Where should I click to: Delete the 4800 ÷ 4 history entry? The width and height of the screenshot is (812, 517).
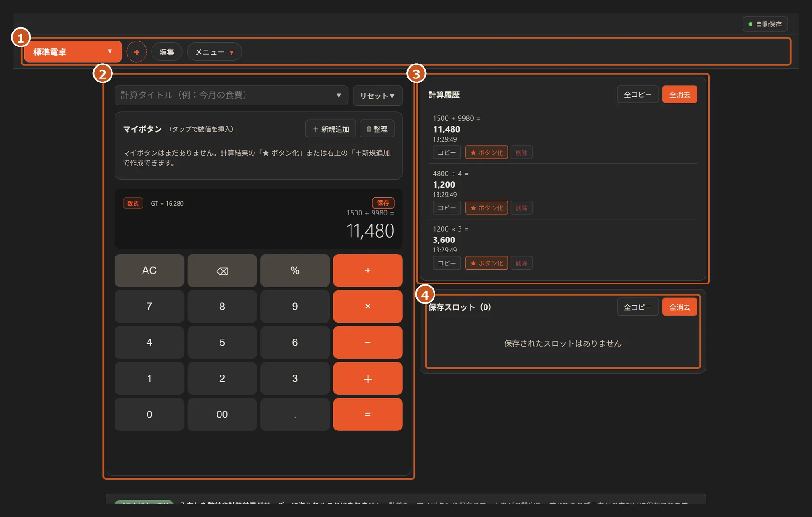point(521,208)
